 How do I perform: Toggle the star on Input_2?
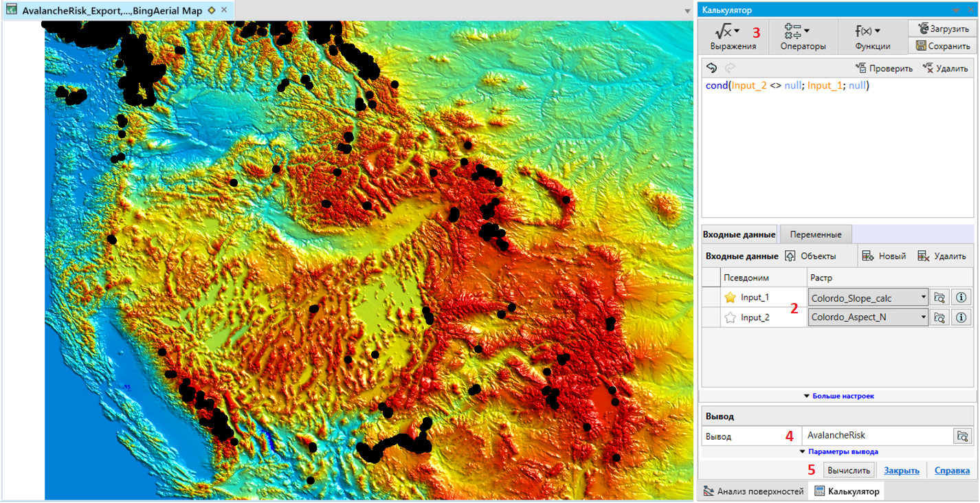click(731, 317)
